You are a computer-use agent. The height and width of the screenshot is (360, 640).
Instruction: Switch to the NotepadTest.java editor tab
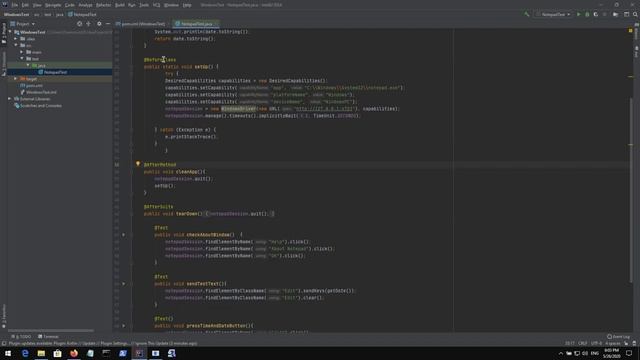(197, 24)
